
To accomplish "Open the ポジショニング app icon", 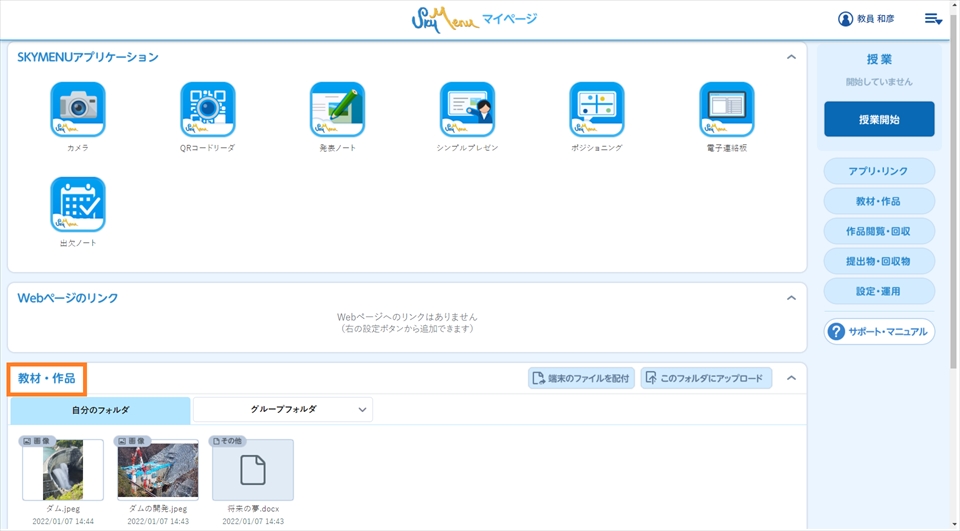I will tap(597, 109).
